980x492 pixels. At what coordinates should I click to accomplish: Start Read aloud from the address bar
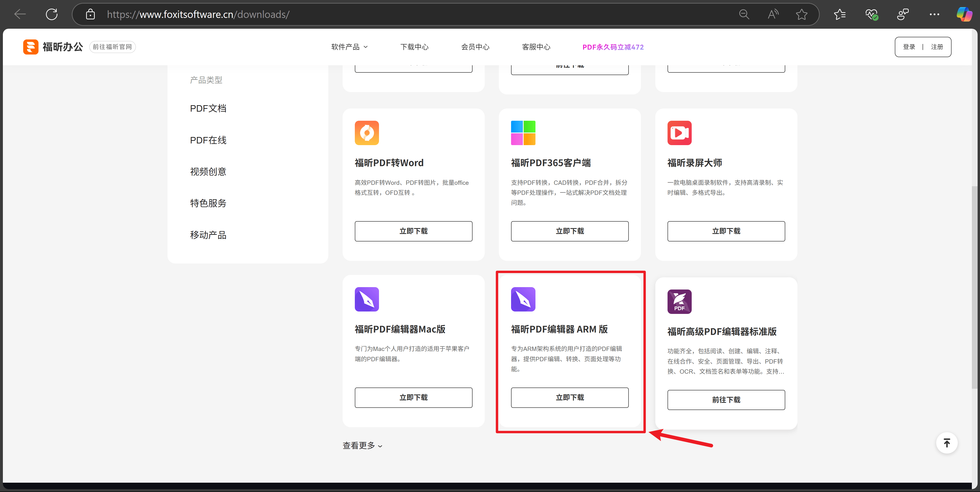click(x=773, y=14)
